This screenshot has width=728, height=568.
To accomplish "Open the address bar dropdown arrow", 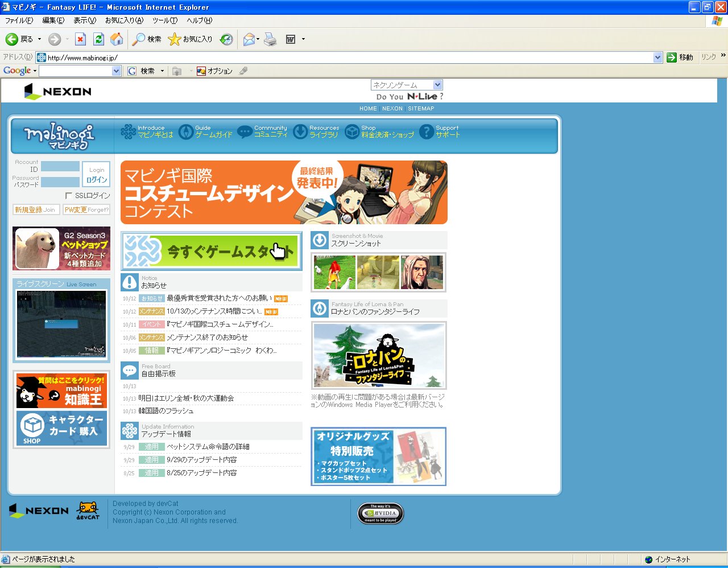I will click(657, 57).
